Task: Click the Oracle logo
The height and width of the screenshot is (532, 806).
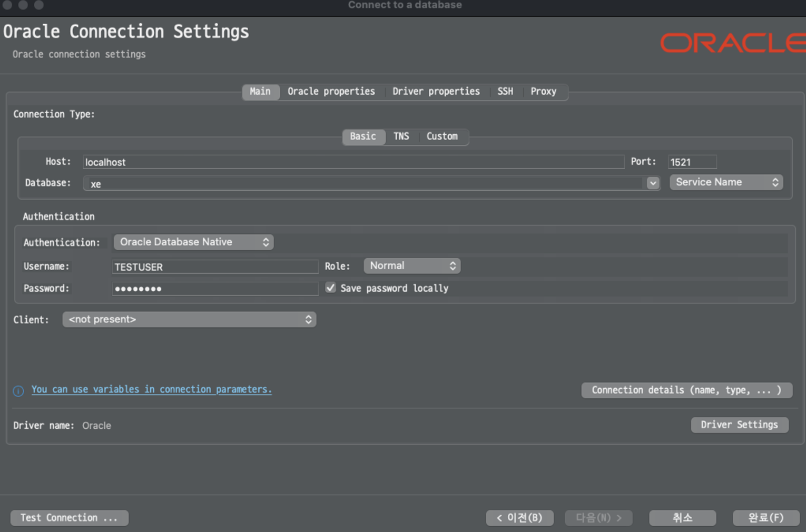Action: click(733, 43)
